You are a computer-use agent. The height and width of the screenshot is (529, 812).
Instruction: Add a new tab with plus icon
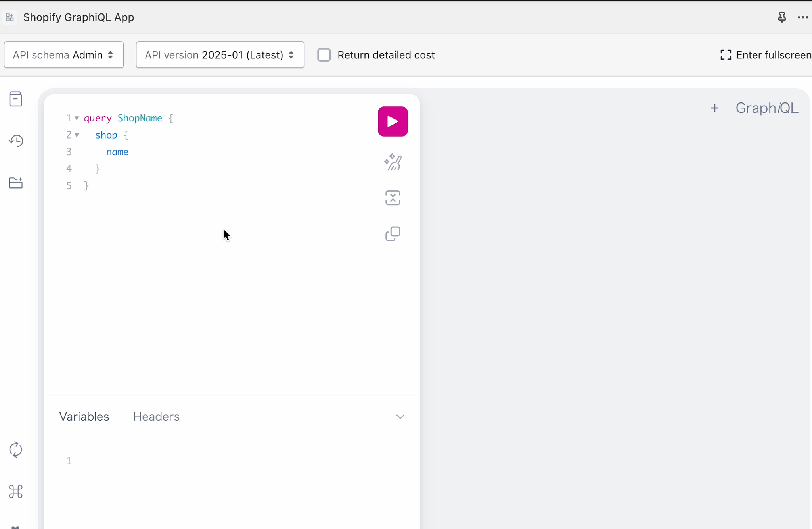pos(714,108)
